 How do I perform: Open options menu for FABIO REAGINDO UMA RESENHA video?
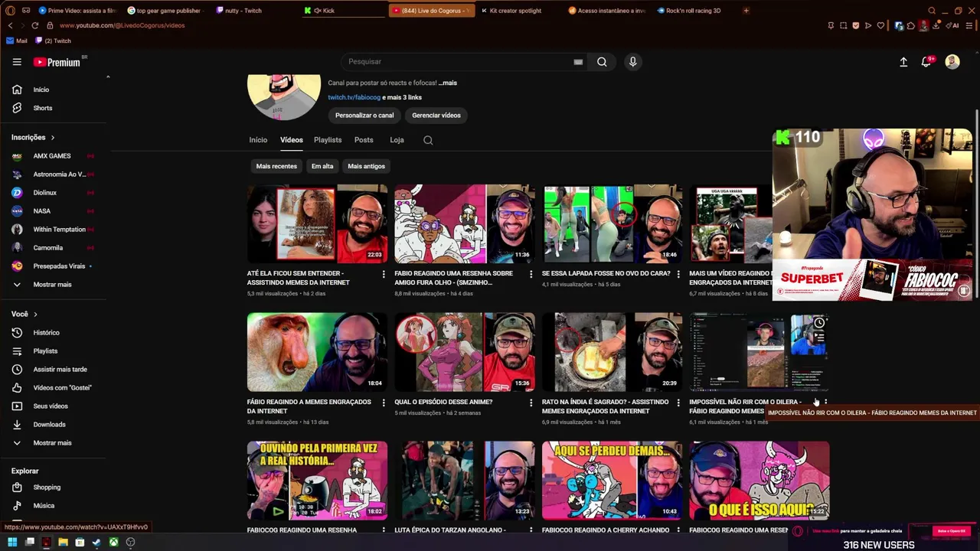(531, 274)
